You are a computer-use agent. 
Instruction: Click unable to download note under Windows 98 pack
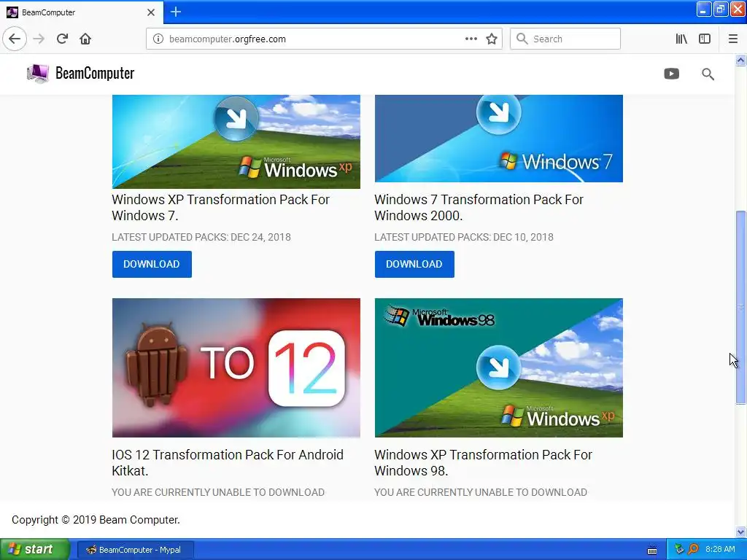point(481,492)
